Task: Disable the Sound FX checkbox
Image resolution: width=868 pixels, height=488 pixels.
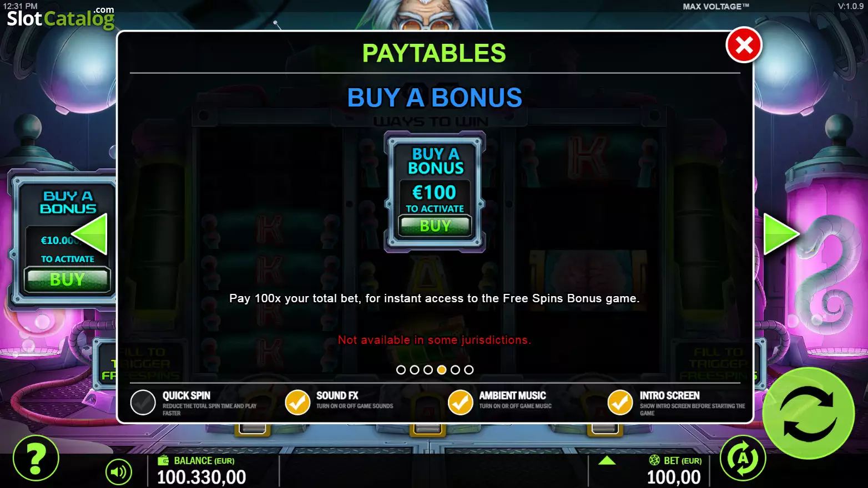Action: point(297,403)
